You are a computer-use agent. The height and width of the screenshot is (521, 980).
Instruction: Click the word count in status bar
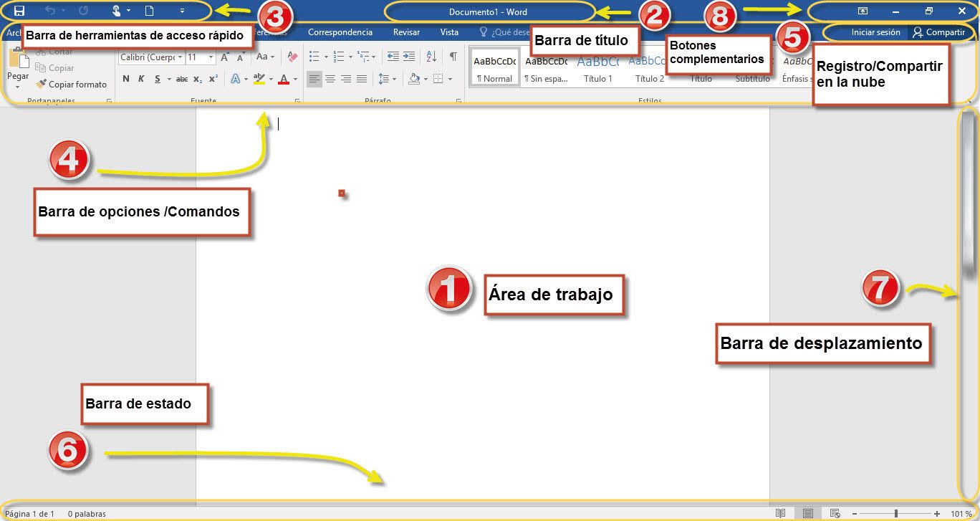86,513
